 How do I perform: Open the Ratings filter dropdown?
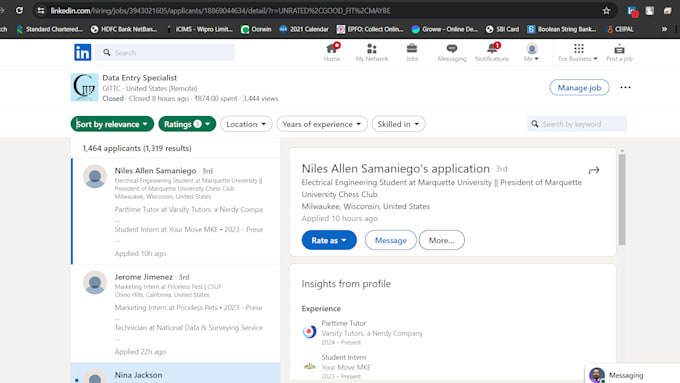click(187, 124)
